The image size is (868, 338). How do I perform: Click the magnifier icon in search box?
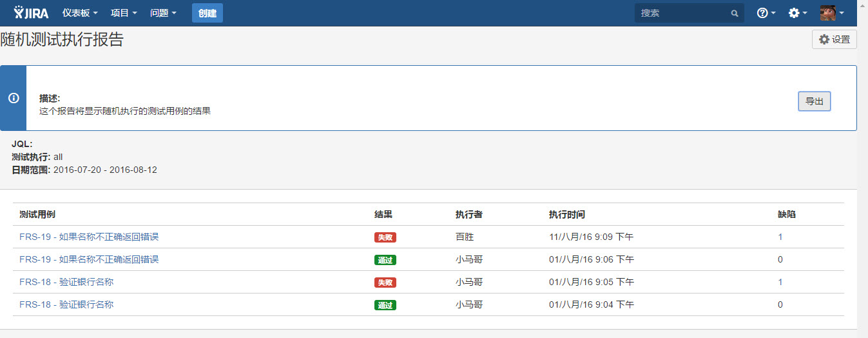tap(735, 13)
